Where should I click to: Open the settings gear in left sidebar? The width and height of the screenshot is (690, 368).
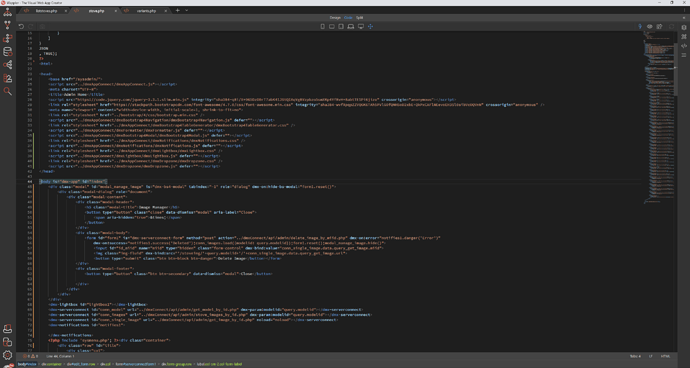[x=7, y=355]
